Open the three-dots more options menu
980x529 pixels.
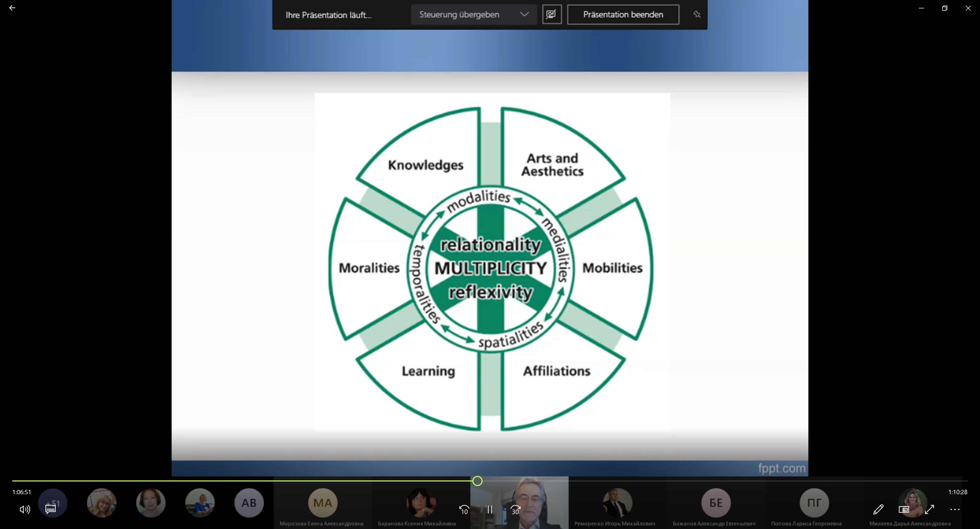[954, 509]
